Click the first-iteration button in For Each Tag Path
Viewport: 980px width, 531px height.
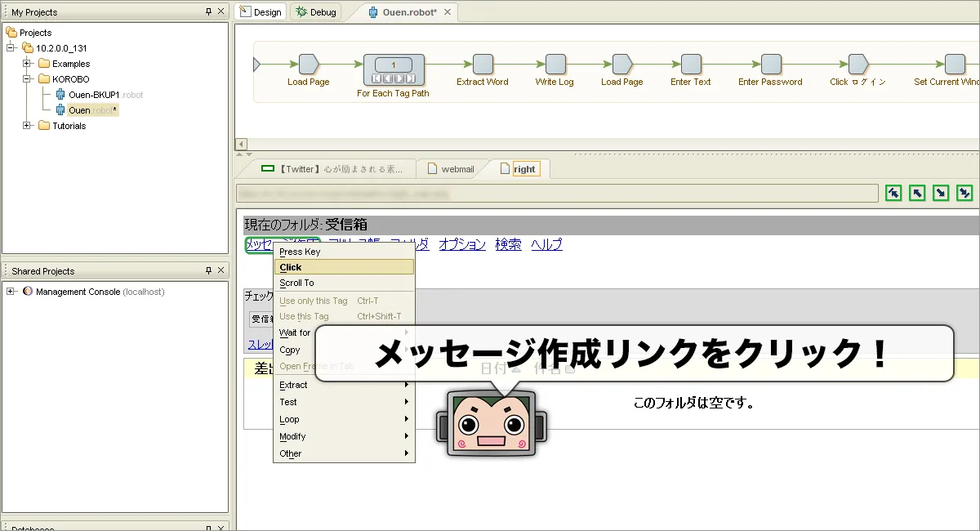(376, 79)
